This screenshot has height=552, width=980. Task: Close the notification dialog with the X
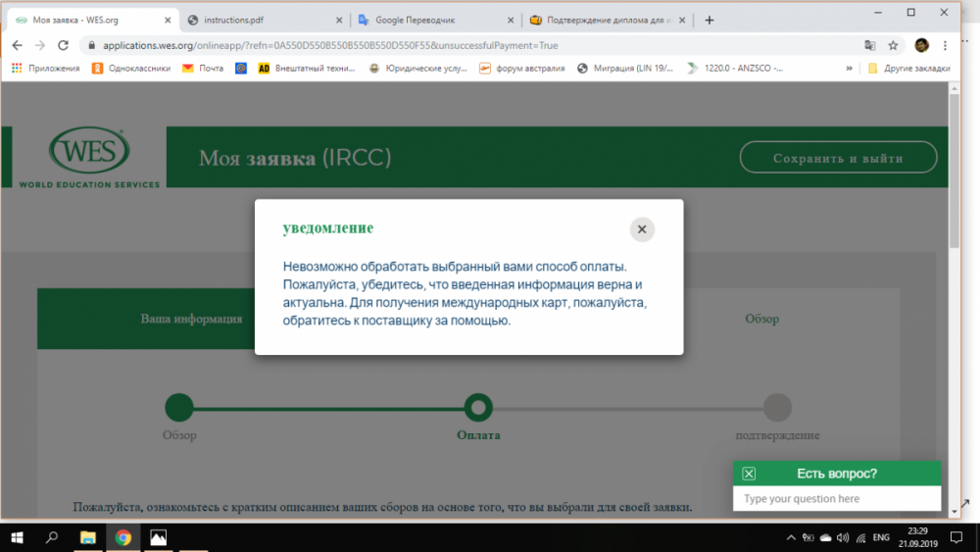642,229
